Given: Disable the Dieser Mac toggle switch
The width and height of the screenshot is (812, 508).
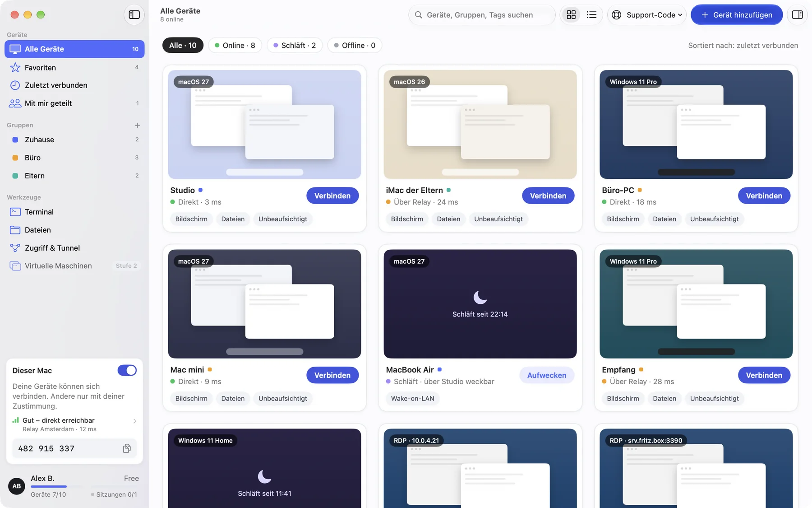Looking at the screenshot, I should click(127, 370).
